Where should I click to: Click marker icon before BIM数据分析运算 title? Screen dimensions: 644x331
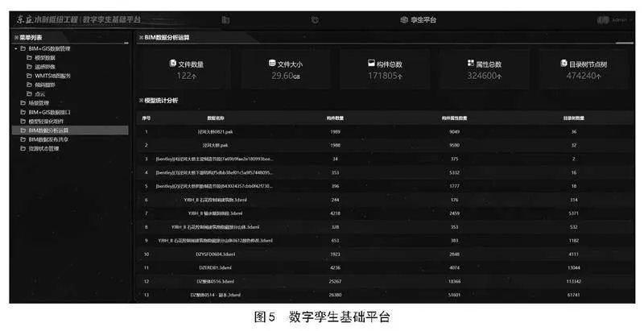coord(142,37)
